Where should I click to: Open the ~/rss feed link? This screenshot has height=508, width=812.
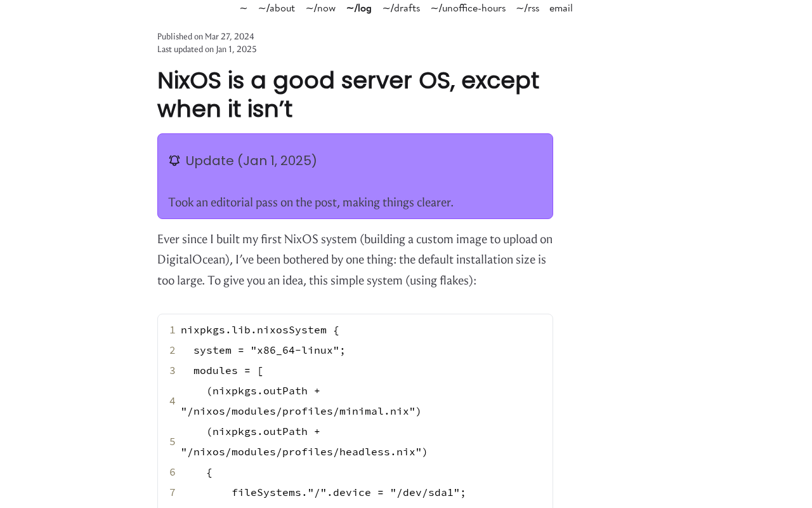[528, 8]
